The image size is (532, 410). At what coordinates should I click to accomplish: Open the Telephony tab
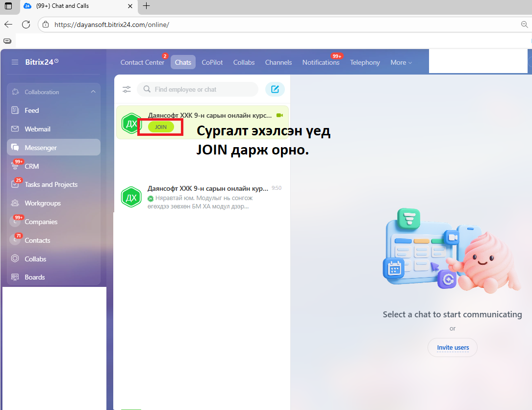(x=365, y=62)
